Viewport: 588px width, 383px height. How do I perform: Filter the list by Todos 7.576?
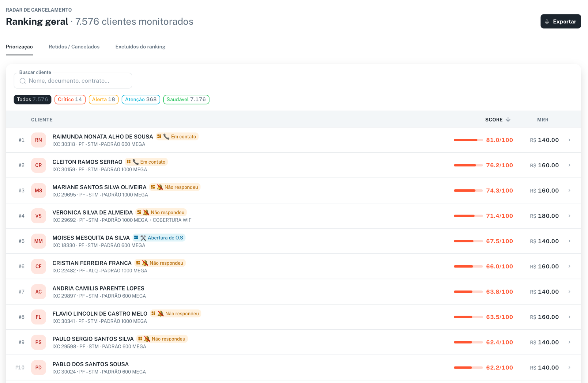pyautogui.click(x=32, y=100)
